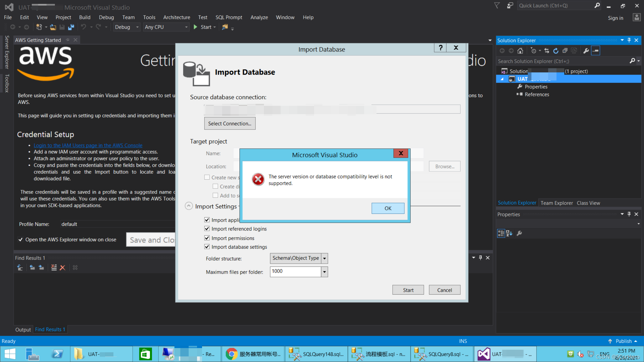Image resolution: width=644 pixels, height=362 pixels.
Task: Open Solution Explorer search options dropdown
Action: pos(638,61)
